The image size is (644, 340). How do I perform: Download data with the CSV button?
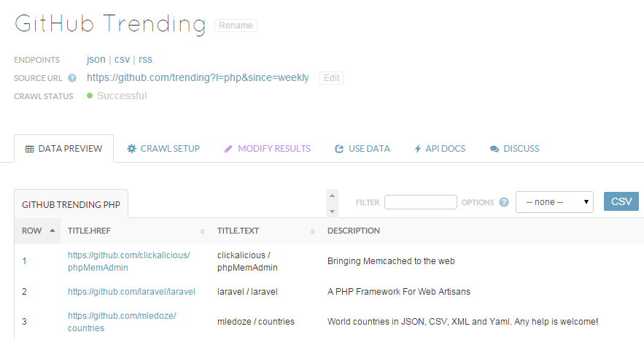coord(621,201)
